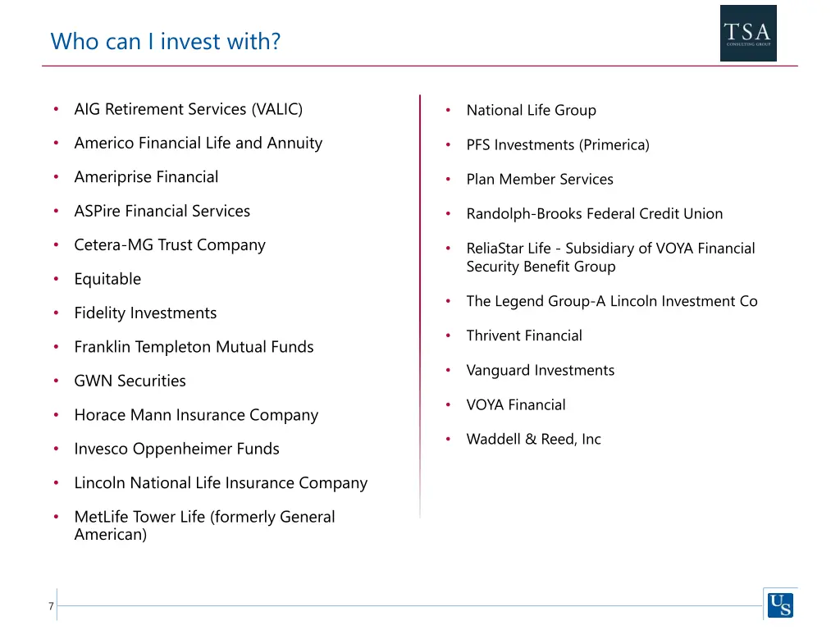Click the VOYA Financial item

tap(516, 405)
